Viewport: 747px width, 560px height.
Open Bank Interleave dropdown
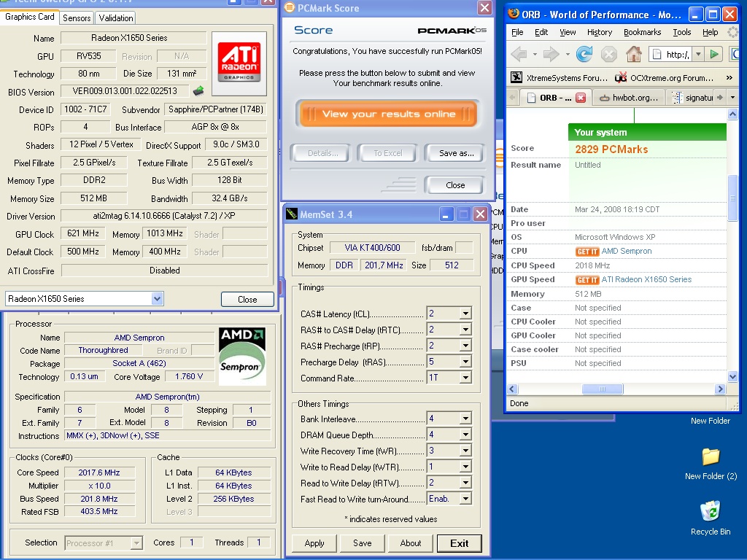click(465, 419)
